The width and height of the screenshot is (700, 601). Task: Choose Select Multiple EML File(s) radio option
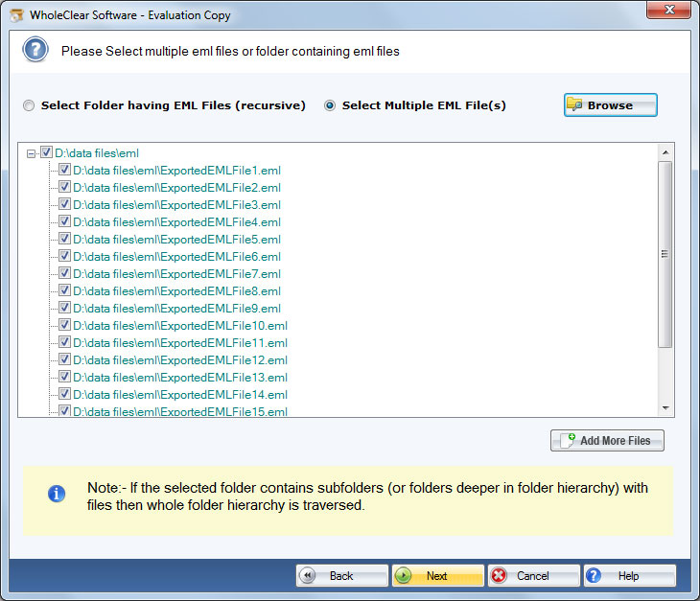click(330, 105)
